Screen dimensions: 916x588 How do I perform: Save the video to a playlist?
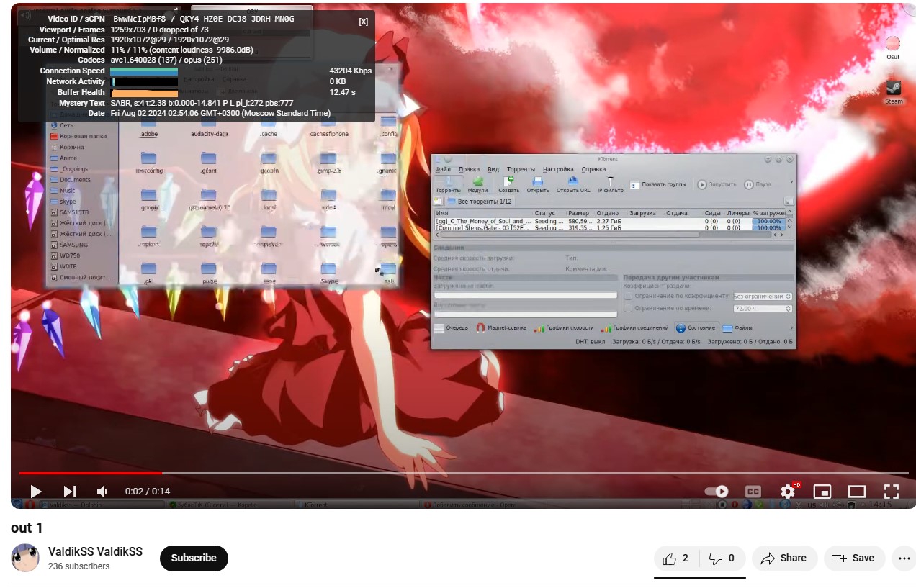pos(854,558)
